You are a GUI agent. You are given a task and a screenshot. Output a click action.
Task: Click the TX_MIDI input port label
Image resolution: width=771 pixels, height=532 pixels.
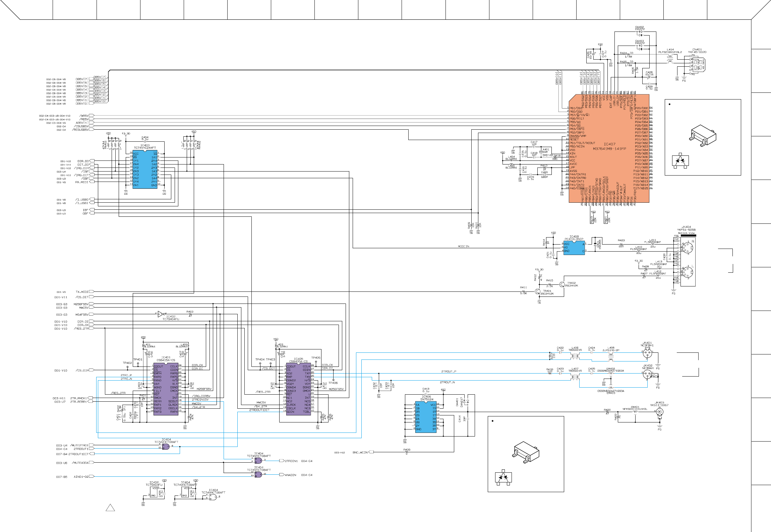click(82, 292)
